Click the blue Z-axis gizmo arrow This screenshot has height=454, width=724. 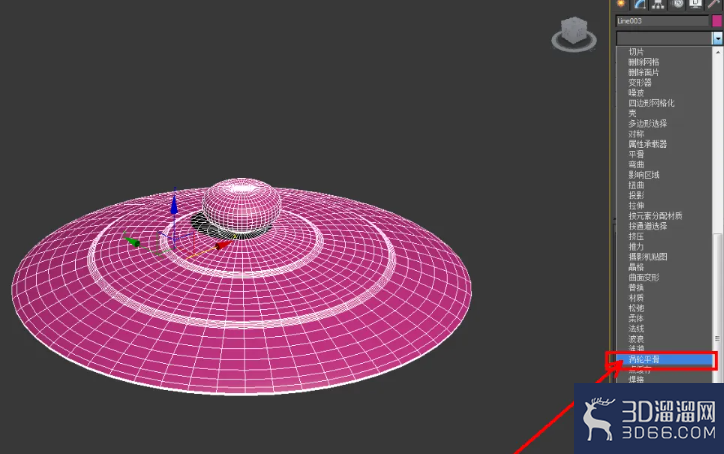174,204
